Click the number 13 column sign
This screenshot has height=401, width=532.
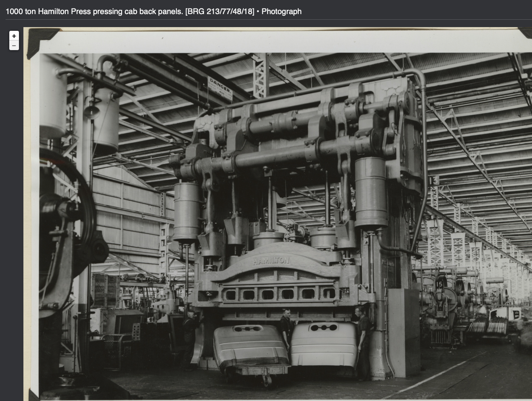pos(434,181)
